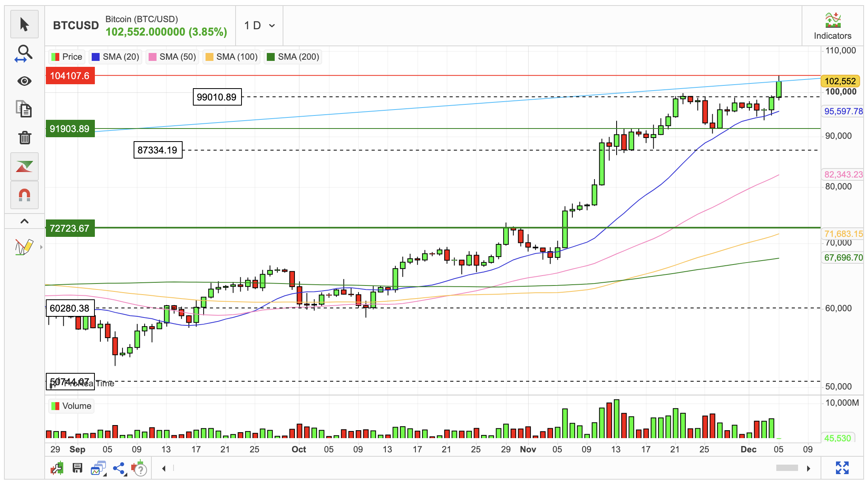
Task: Click the 99010.89 dashed line label
Action: (217, 97)
